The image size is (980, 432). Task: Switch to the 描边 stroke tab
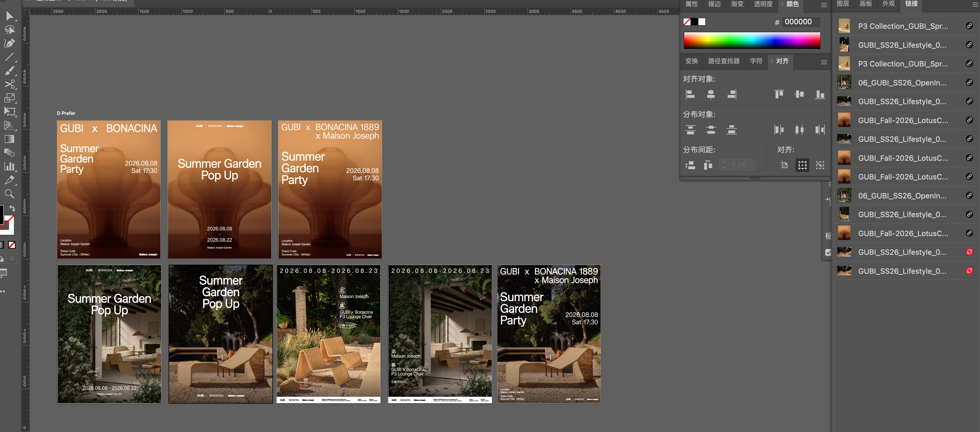click(714, 4)
